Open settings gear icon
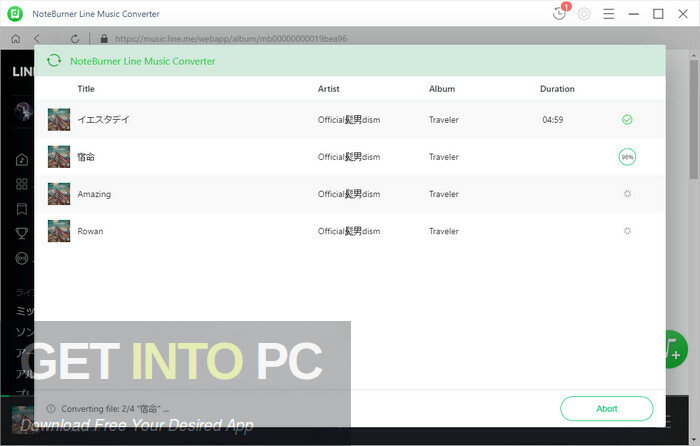The width and height of the screenshot is (700, 446). pos(584,14)
